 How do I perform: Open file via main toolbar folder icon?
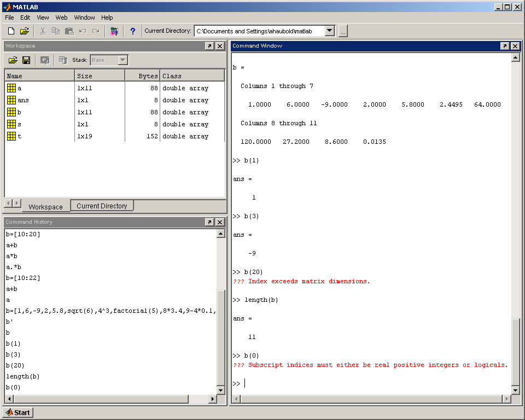pos(24,31)
